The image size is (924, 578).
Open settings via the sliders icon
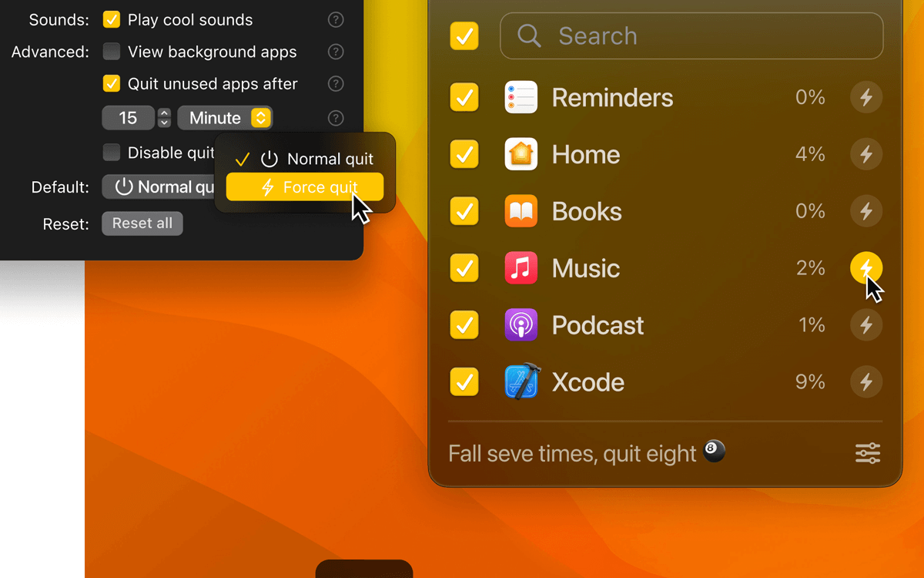tap(868, 453)
